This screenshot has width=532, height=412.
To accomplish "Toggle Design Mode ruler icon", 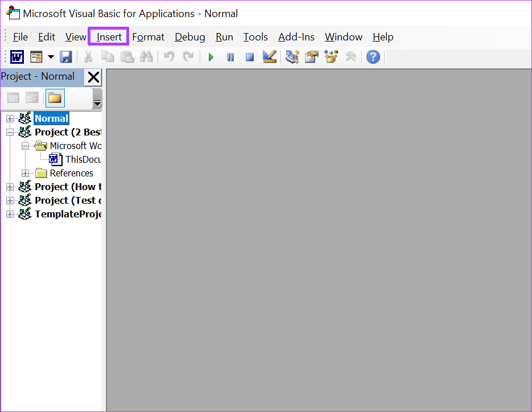I will point(270,57).
